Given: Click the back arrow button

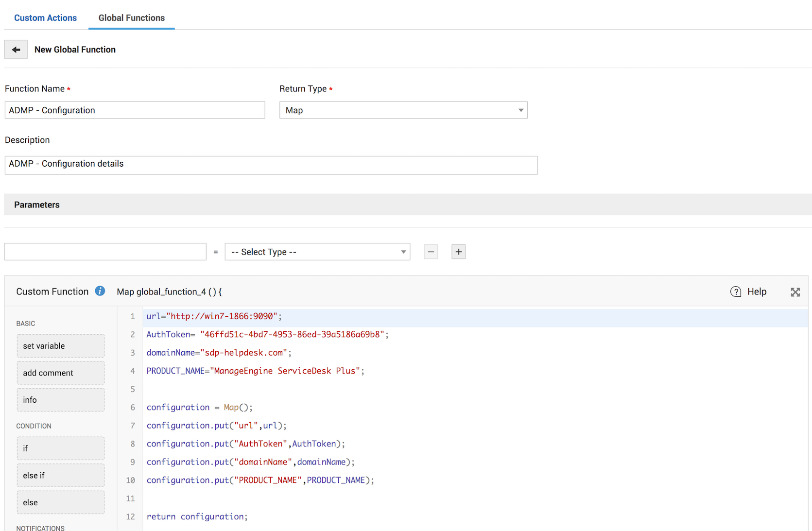Looking at the screenshot, I should pyautogui.click(x=16, y=50).
